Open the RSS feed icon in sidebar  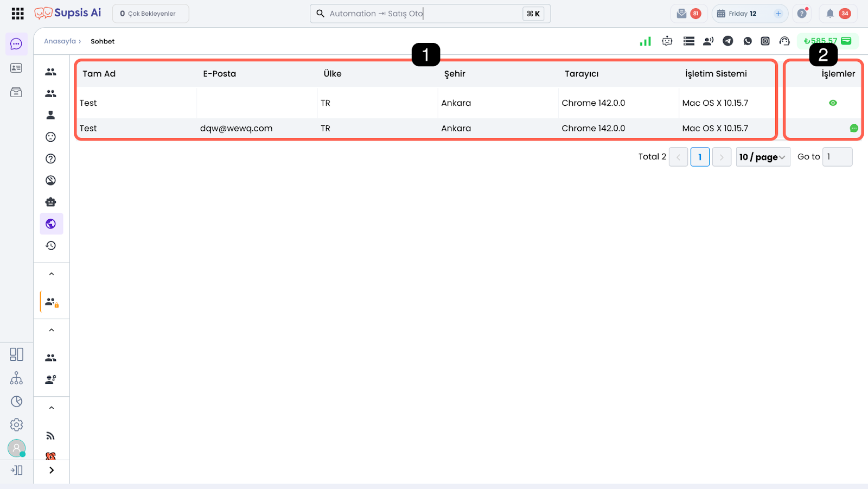pyautogui.click(x=50, y=436)
